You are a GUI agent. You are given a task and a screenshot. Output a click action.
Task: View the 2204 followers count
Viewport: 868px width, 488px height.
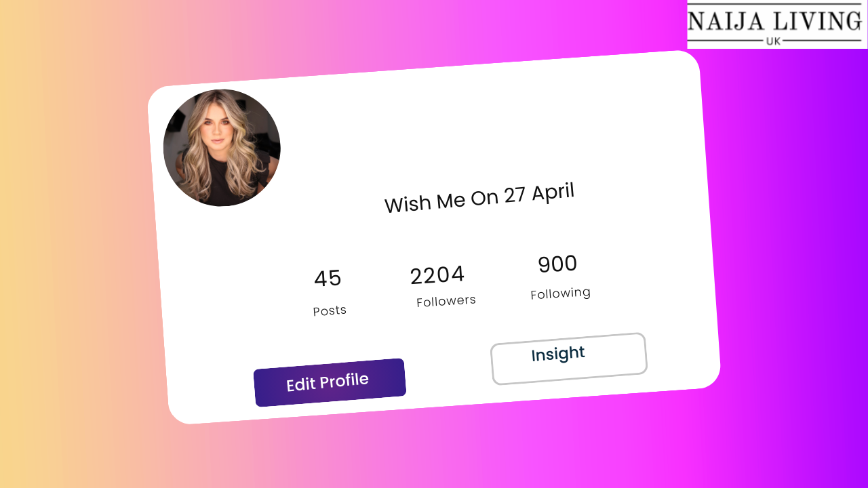point(437,275)
